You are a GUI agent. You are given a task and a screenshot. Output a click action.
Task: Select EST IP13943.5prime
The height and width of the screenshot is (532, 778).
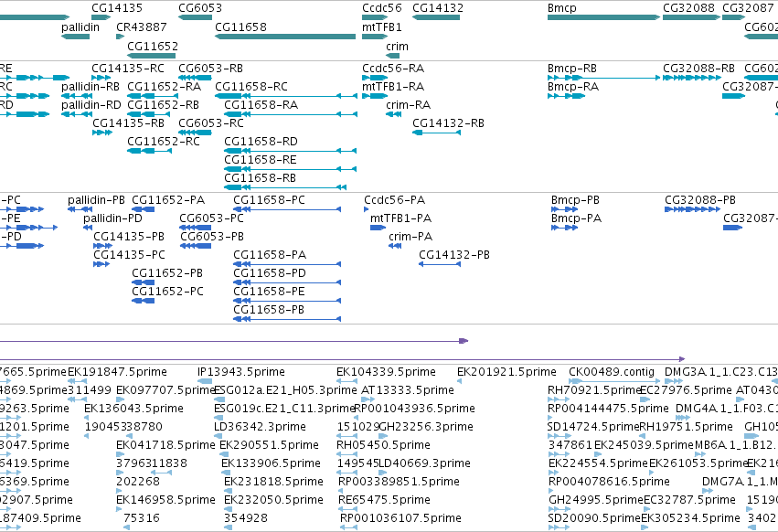coord(241,372)
